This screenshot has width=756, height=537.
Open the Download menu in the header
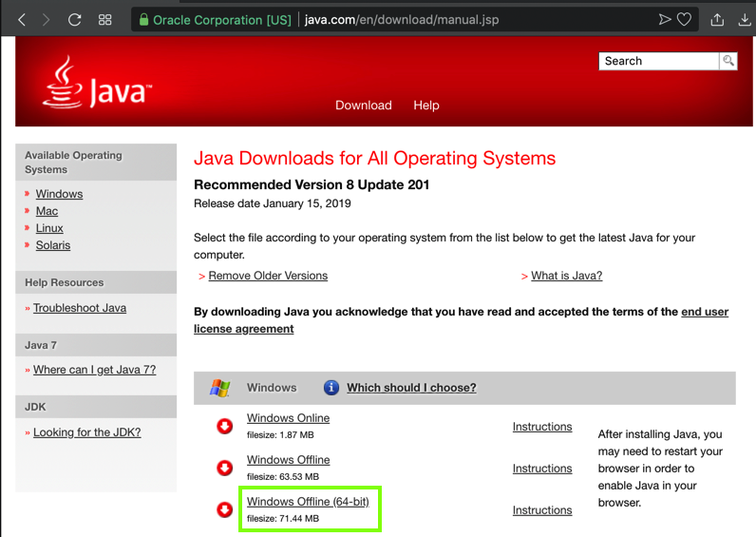[363, 105]
